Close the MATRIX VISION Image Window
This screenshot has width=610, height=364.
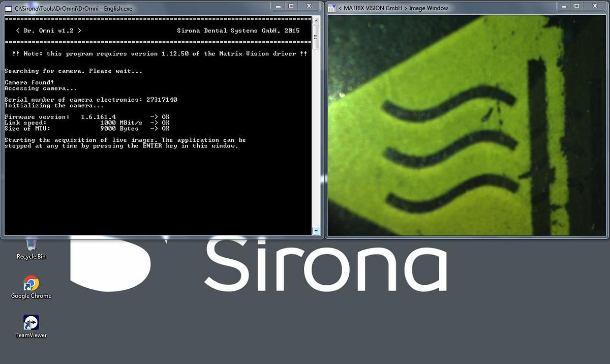[594, 6]
